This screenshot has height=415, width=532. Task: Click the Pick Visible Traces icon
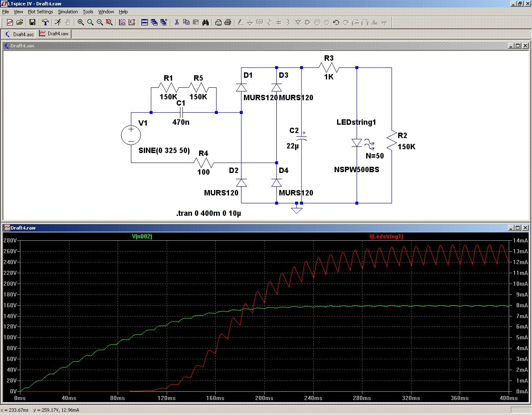point(122,22)
